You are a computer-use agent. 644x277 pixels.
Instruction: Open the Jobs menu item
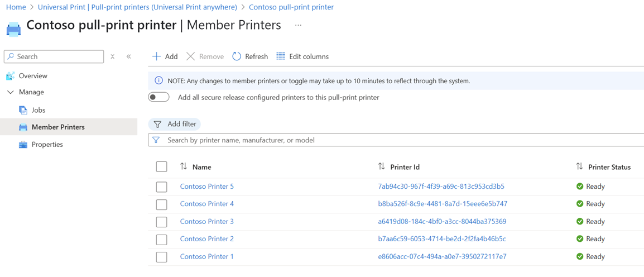tap(39, 110)
